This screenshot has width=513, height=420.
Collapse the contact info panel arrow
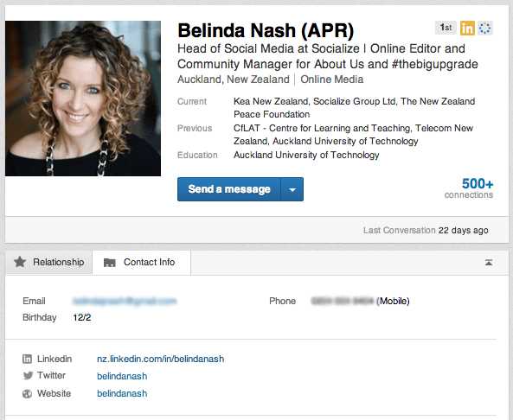point(489,263)
